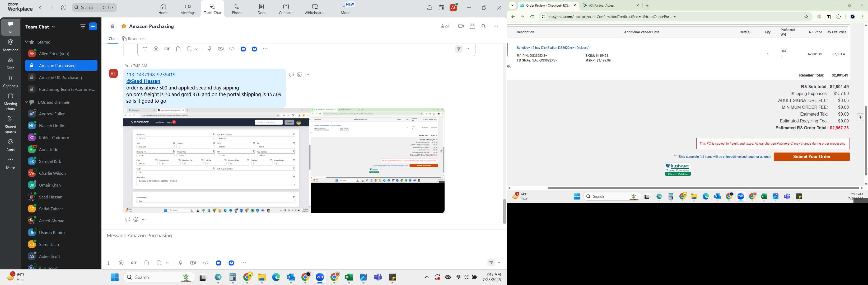Click the new chat plus button

pos(93,27)
